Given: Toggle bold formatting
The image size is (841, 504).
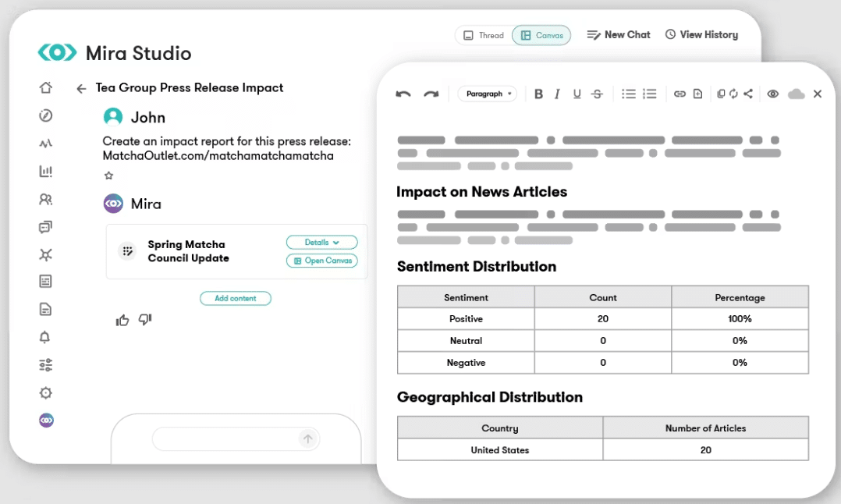Looking at the screenshot, I should (x=538, y=94).
